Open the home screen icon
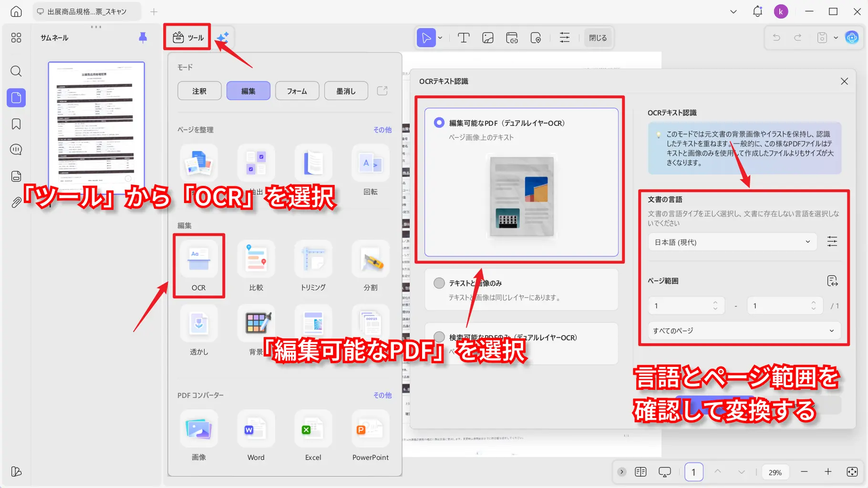Viewport: 868px width, 488px height. click(16, 11)
